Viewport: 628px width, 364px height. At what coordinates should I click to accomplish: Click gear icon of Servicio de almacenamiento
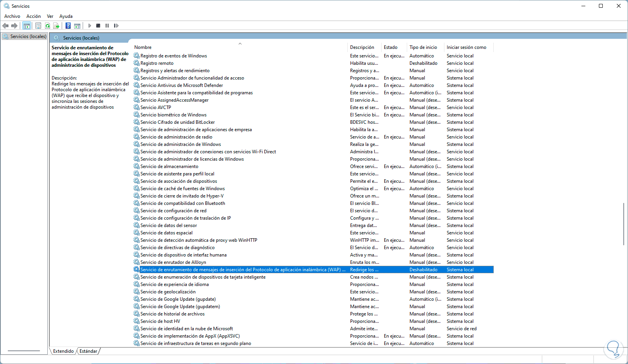click(x=137, y=166)
